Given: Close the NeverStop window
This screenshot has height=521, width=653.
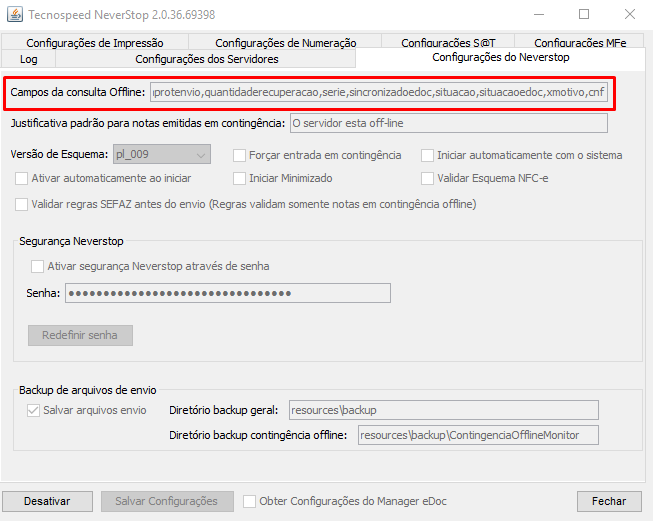Looking at the screenshot, I should coord(630,15).
